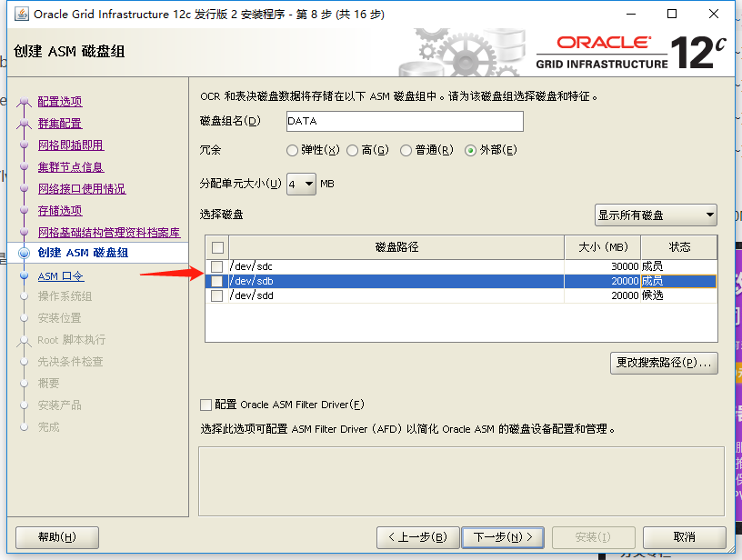
Task: Tick the checkbox for /dev/sdc disk
Action: pos(216,266)
